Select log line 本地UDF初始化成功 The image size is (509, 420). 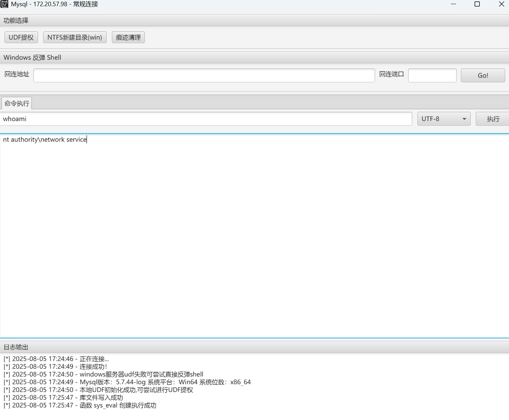click(x=98, y=390)
